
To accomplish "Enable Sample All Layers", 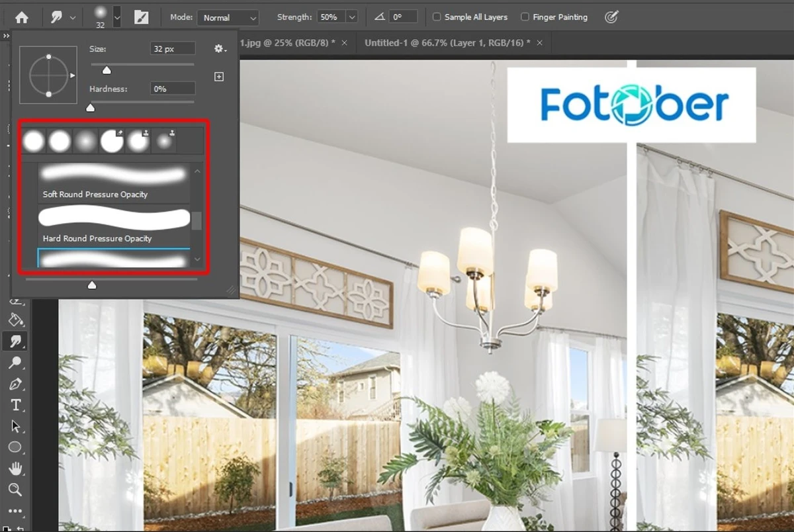I will coord(437,17).
